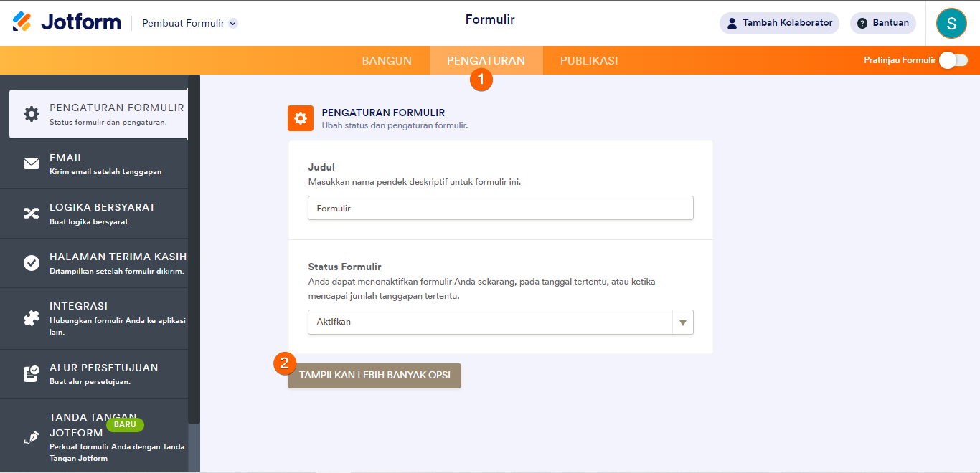The image size is (980, 473).
Task: Open the Status Formulir dropdown
Action: 500,322
